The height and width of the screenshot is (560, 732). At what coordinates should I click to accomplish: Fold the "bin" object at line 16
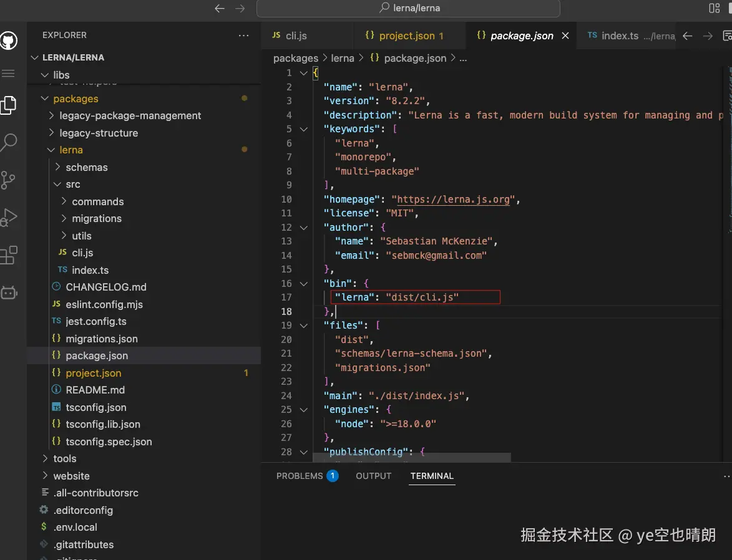(x=304, y=284)
